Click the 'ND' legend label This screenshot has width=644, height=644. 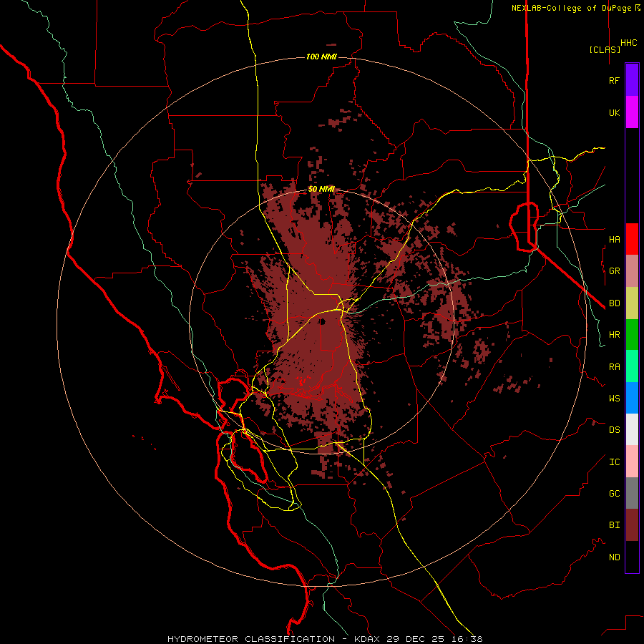click(614, 557)
